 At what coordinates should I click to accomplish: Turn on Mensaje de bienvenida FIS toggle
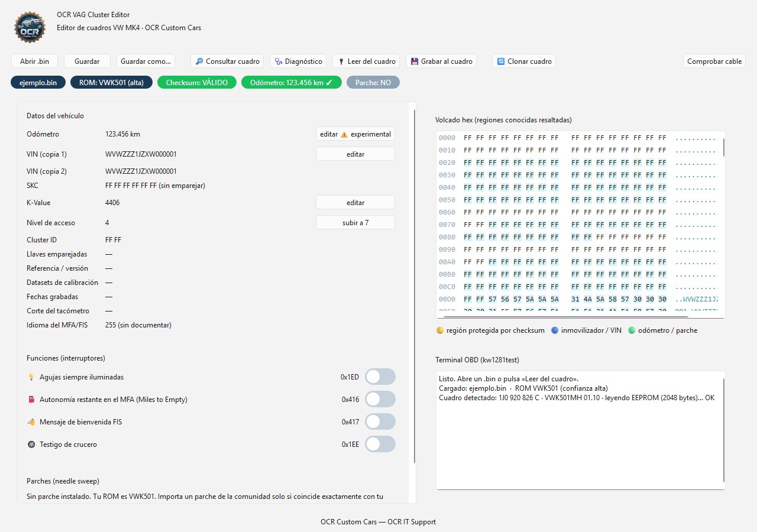(380, 421)
